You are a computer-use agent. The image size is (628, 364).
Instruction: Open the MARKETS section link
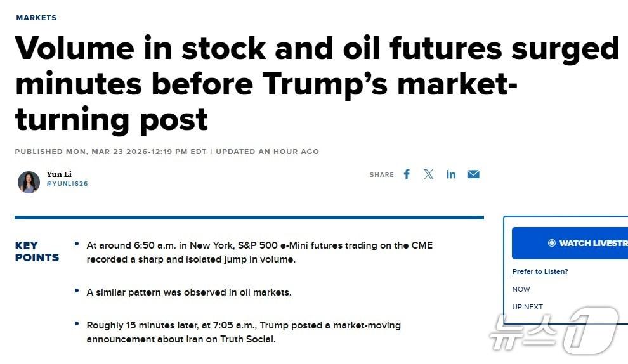pos(36,18)
